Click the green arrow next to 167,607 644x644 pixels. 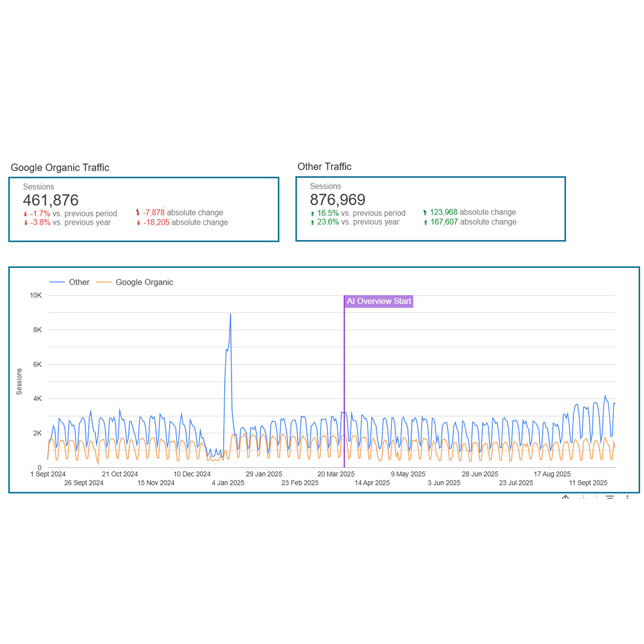(x=426, y=222)
